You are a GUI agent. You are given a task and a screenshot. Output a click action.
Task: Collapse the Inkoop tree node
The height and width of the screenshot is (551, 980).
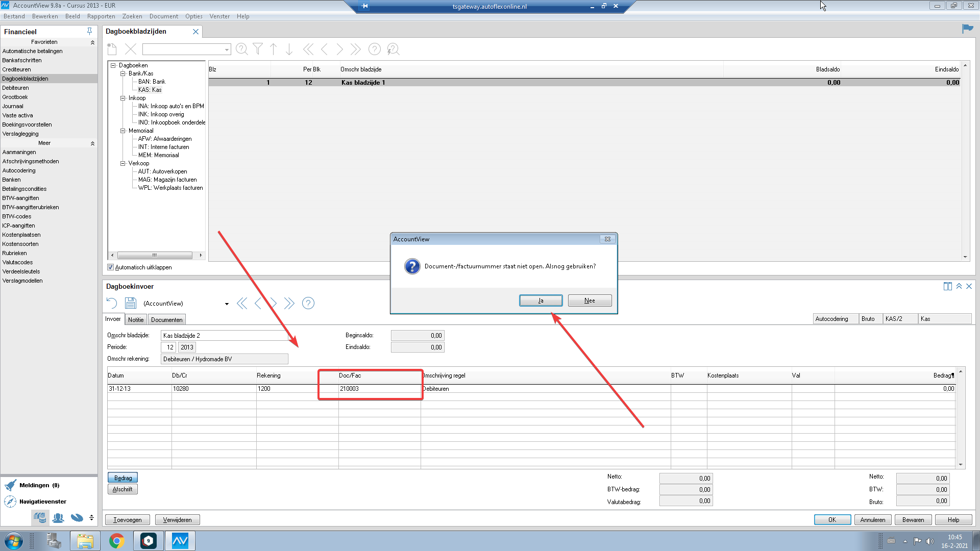pyautogui.click(x=123, y=98)
